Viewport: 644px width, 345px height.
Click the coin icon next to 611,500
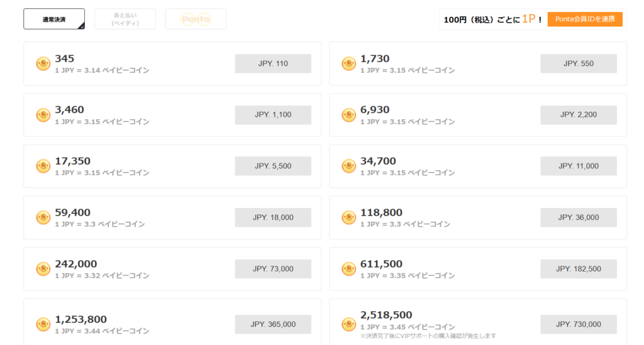click(x=348, y=269)
